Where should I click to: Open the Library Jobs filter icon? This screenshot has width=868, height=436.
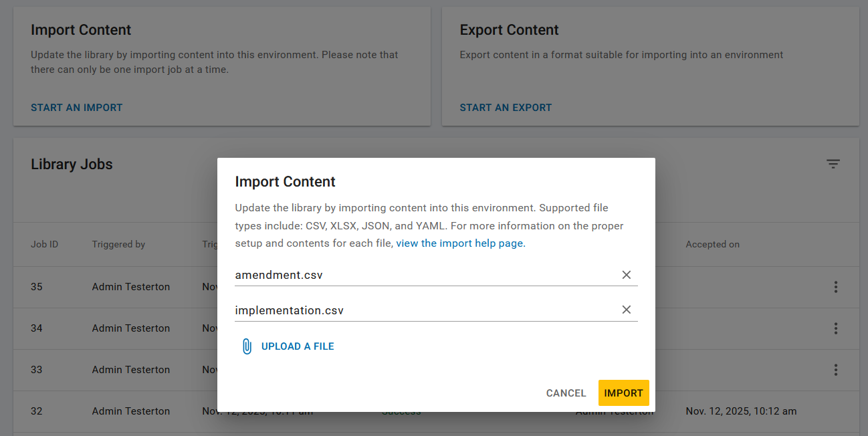(833, 163)
